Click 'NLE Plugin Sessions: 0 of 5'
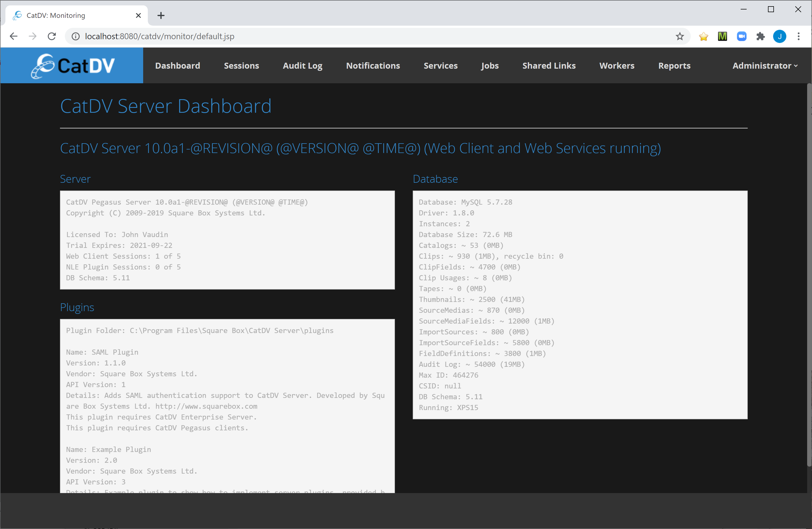Screen dimensions: 812x529 click(123, 267)
